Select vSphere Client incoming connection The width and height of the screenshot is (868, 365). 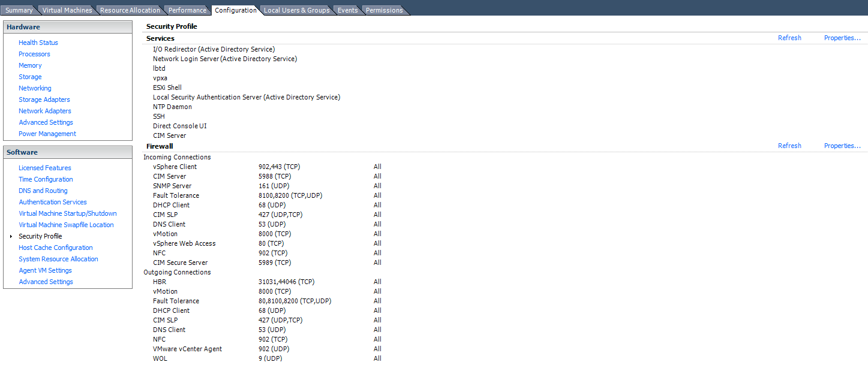click(175, 167)
